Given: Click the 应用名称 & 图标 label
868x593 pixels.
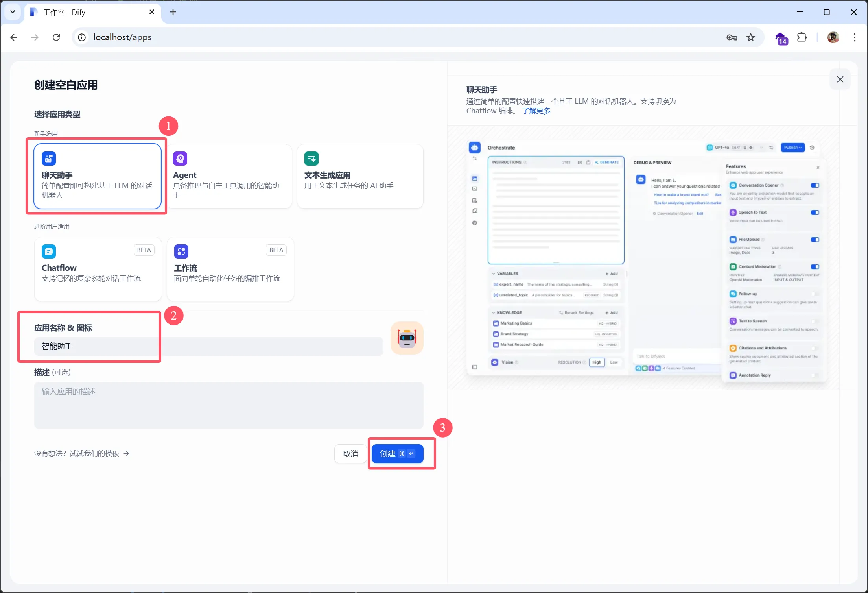Looking at the screenshot, I should click(63, 328).
